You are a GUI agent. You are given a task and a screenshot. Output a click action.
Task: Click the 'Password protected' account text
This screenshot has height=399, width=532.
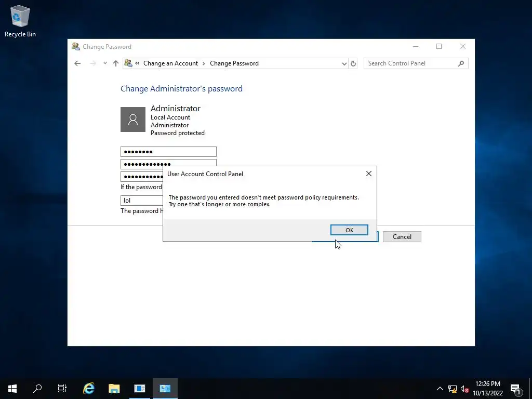pyautogui.click(x=178, y=133)
